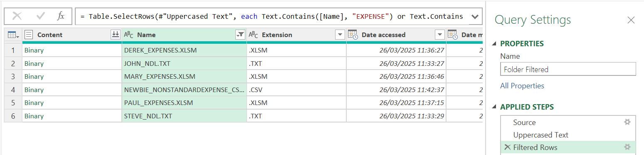
Task: Change the Name column ABC data type icon
Action: click(x=128, y=35)
